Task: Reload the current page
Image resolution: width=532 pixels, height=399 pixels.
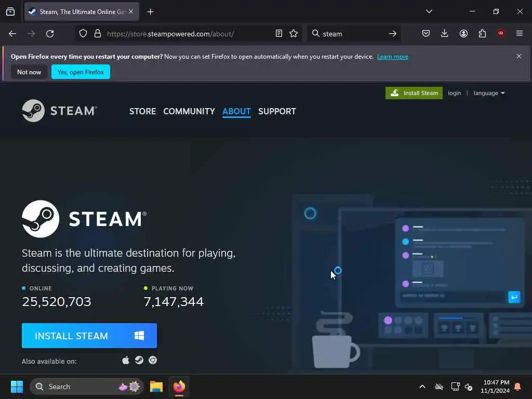Action: pos(50,34)
